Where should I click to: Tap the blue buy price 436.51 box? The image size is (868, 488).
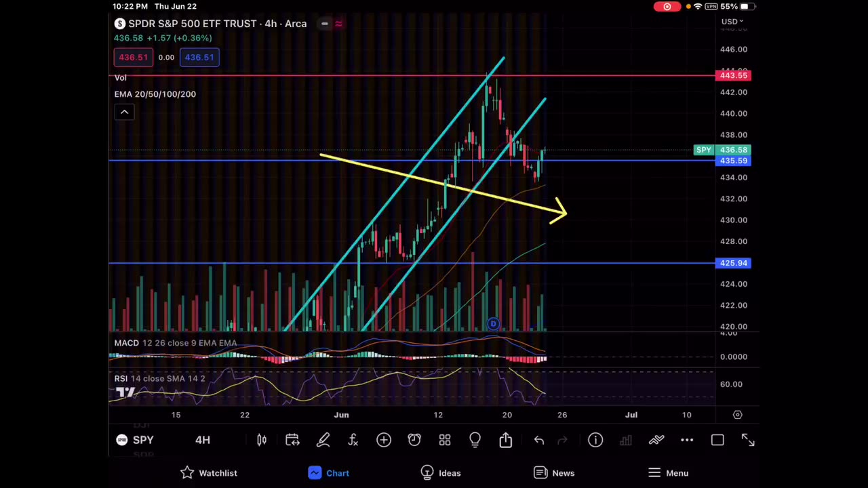[199, 57]
